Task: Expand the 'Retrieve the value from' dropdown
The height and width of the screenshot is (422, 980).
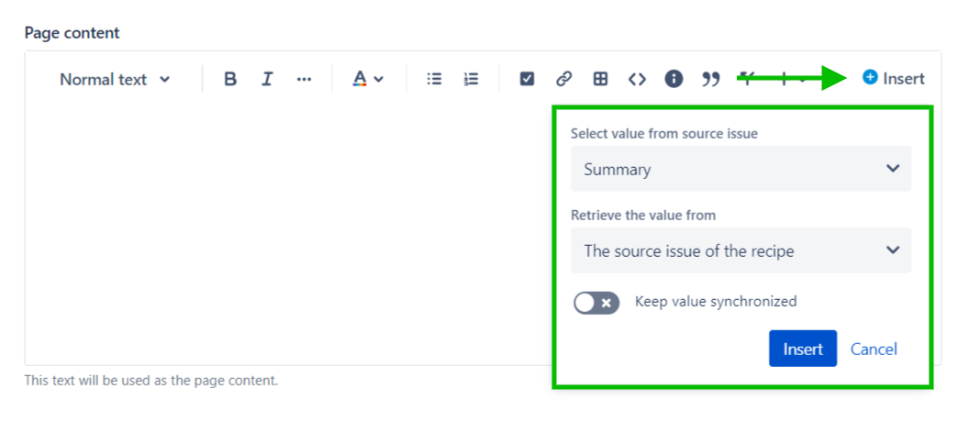Action: [741, 250]
